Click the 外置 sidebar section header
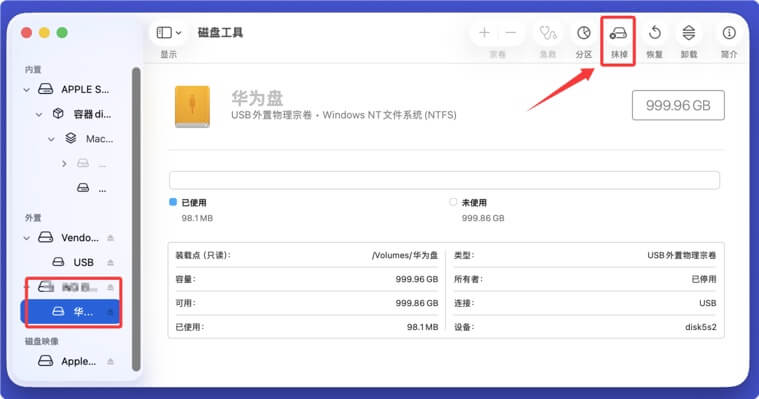Screen dimensions: 759x399 tap(33, 218)
